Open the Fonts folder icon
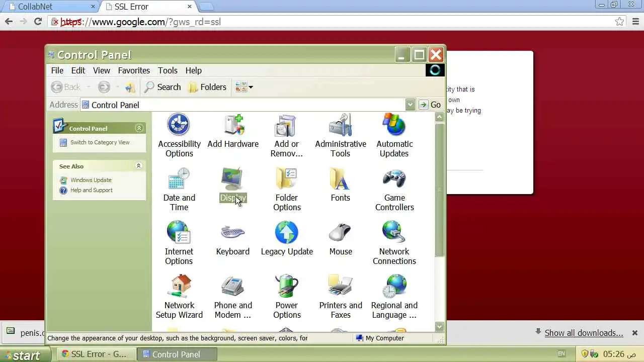644x362 pixels. tap(340, 185)
